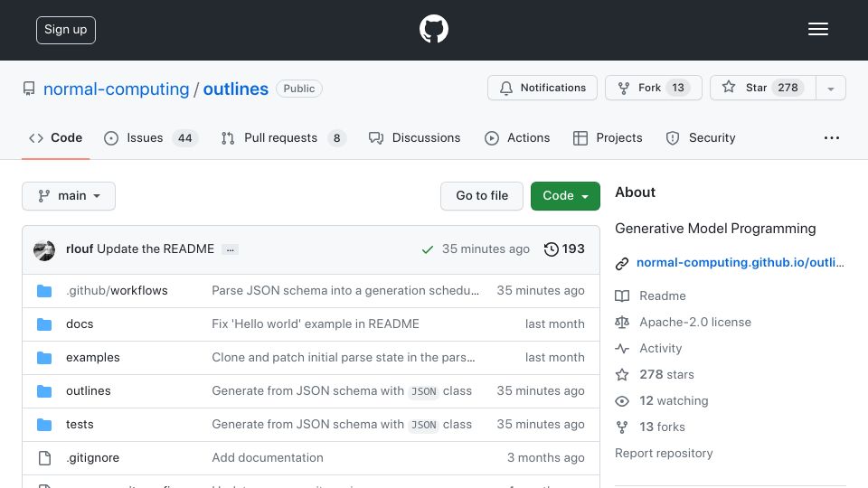Image resolution: width=868 pixels, height=488 pixels.
Task: Open the main branch selector dropdown
Action: coord(69,196)
